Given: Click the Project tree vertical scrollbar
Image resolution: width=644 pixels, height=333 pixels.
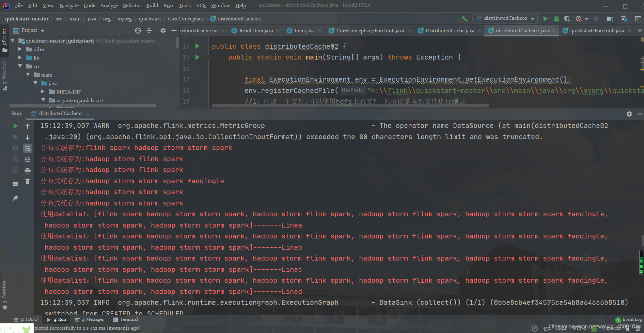Looking at the screenshot, I should 177,42.
